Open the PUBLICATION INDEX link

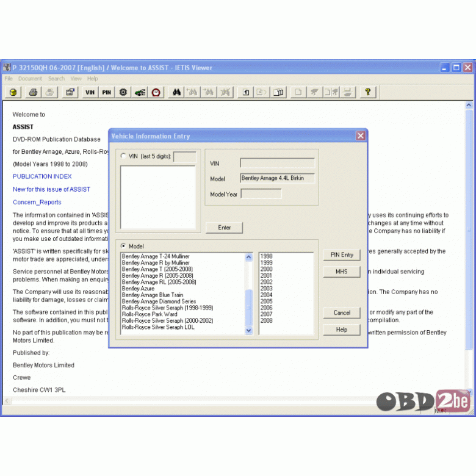pyautogui.click(x=42, y=176)
